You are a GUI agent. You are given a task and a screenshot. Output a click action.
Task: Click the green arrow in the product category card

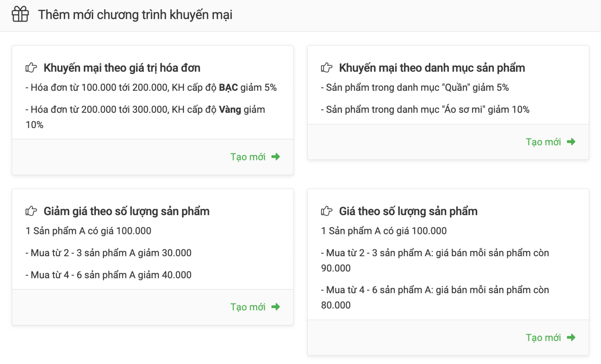(572, 142)
